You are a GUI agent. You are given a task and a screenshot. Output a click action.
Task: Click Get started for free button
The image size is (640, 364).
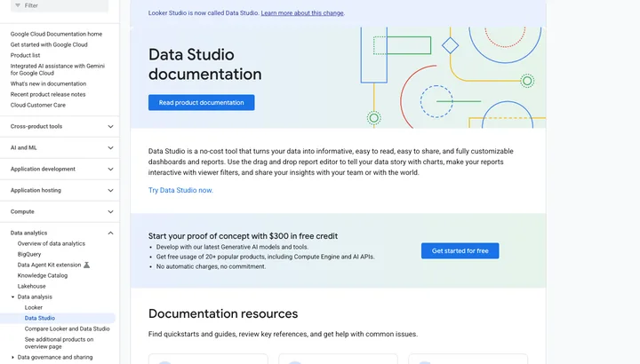coord(460,250)
